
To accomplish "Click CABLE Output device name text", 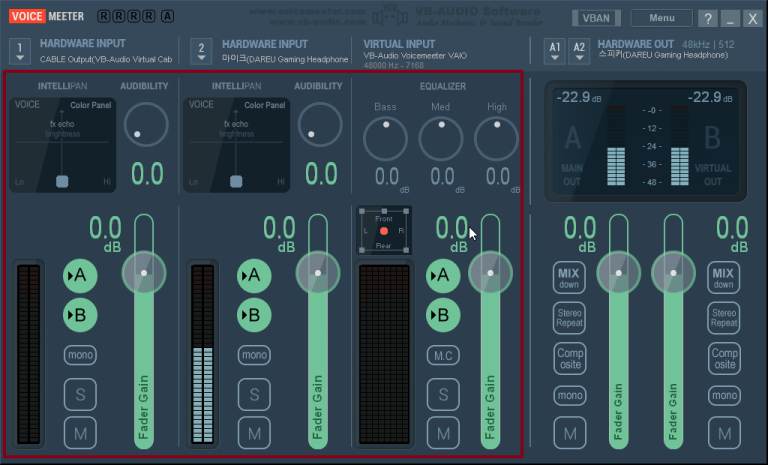I will pyautogui.click(x=106, y=59).
